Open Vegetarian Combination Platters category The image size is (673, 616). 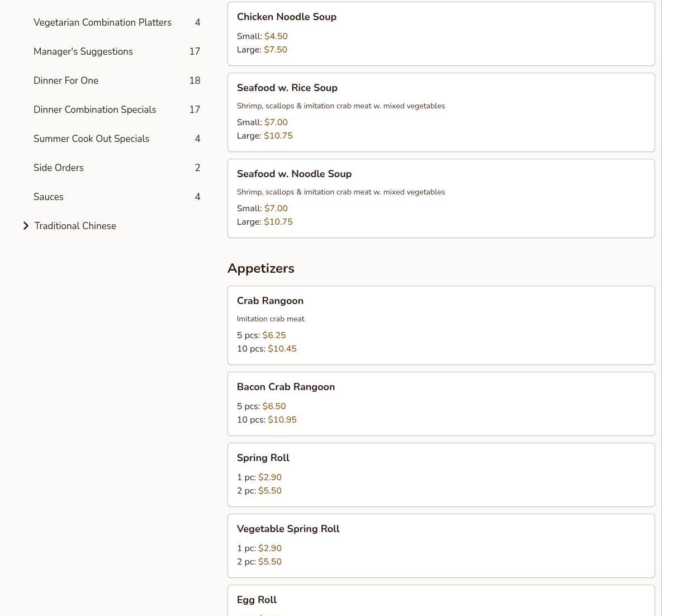point(102,22)
